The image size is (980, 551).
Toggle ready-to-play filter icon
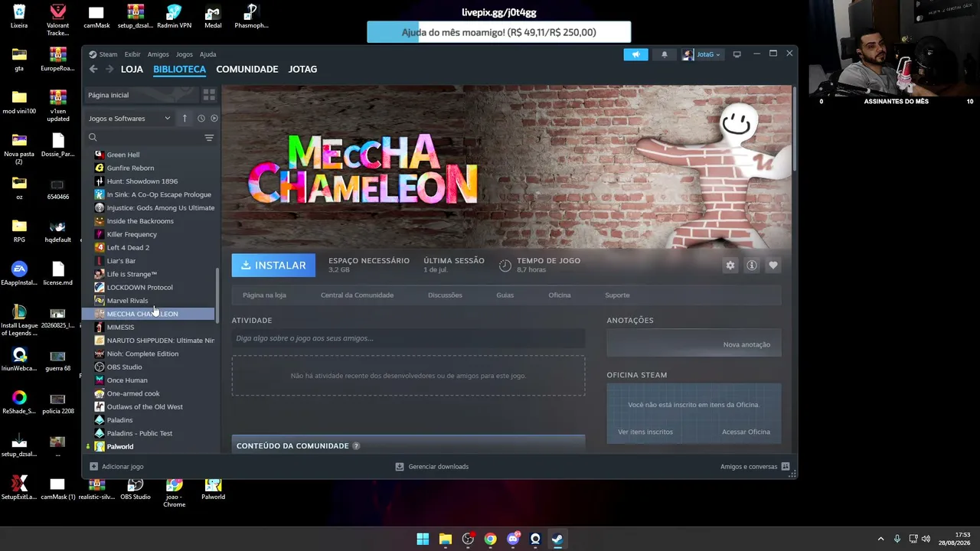pos(214,119)
